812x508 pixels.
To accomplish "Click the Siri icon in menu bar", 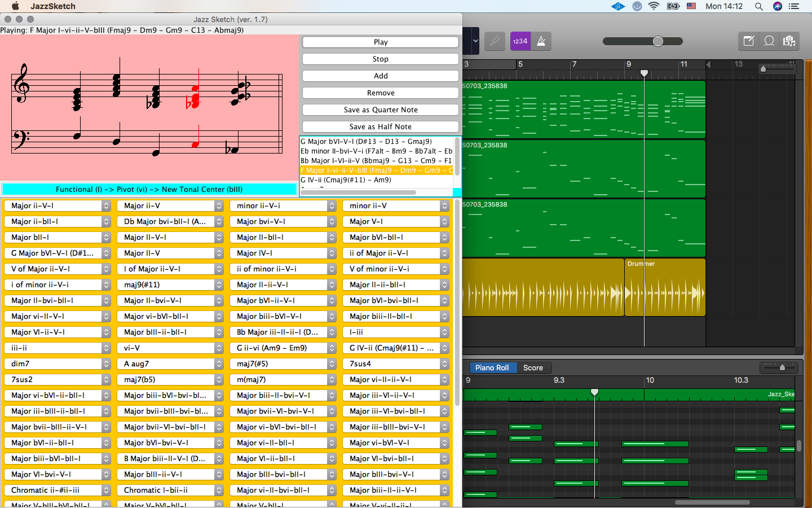I will click(x=778, y=6).
